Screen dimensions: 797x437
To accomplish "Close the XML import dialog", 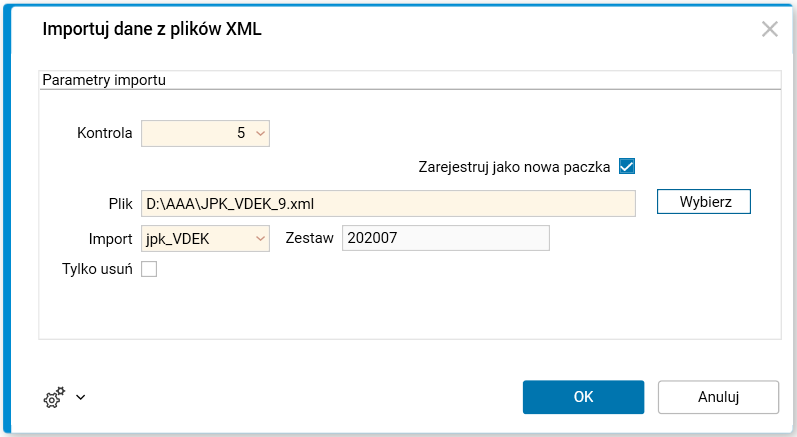I will [769, 29].
